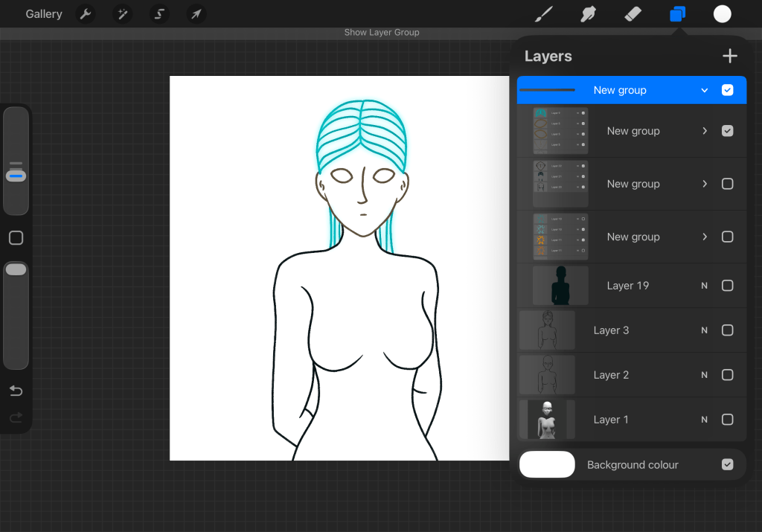The width and height of the screenshot is (762, 532).
Task: Collapse the selected top New group
Action: click(x=704, y=91)
